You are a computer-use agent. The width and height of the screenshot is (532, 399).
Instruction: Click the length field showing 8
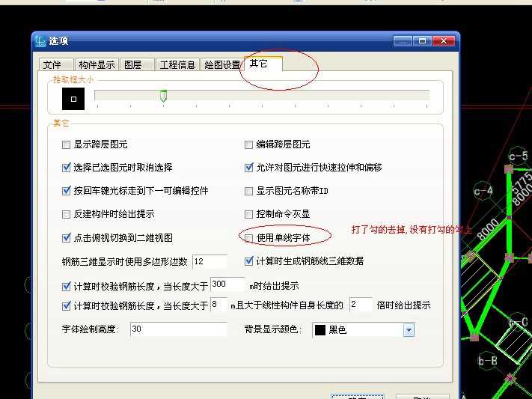[218, 305]
